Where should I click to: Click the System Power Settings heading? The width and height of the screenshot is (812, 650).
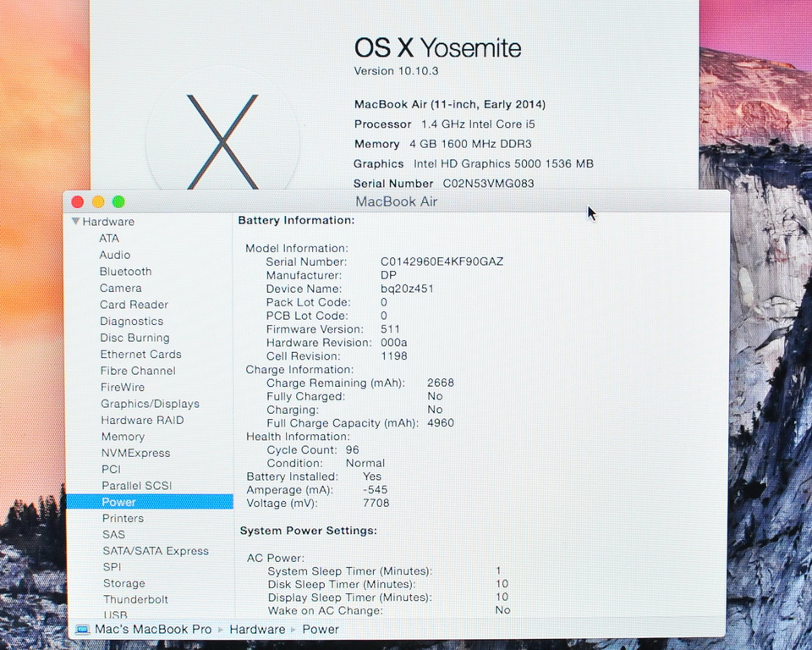pyautogui.click(x=309, y=531)
